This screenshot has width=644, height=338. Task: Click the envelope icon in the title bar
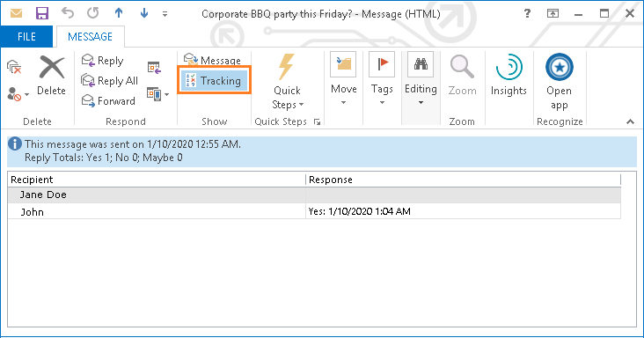(16, 13)
